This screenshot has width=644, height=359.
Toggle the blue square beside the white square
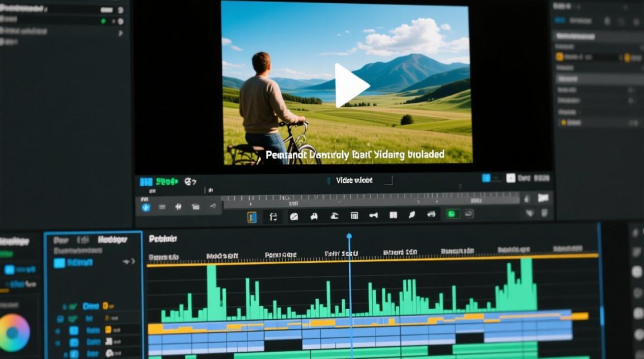[x=486, y=178]
